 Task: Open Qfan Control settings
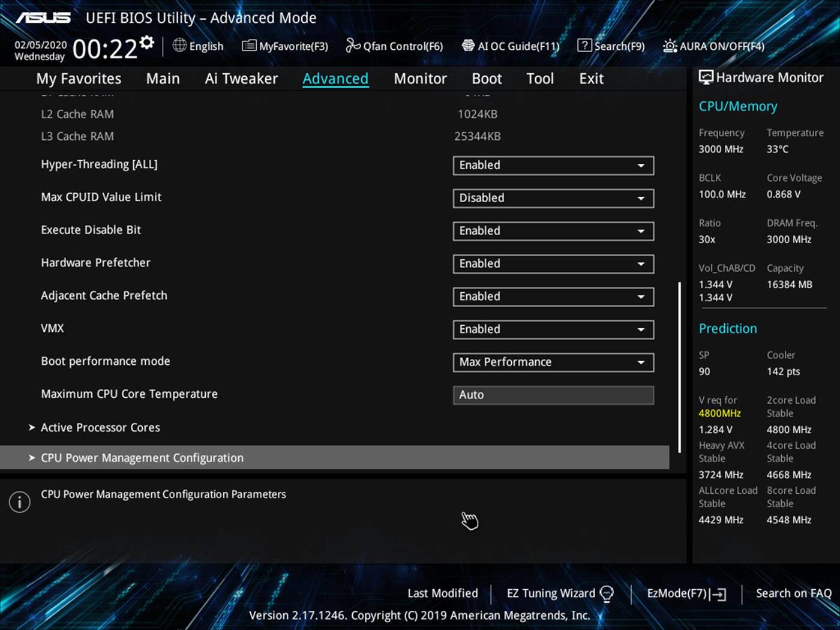click(x=394, y=46)
